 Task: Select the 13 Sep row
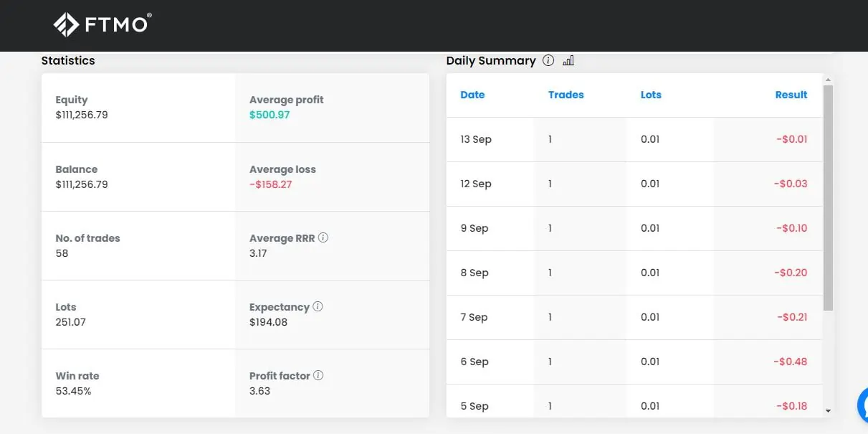(x=476, y=139)
